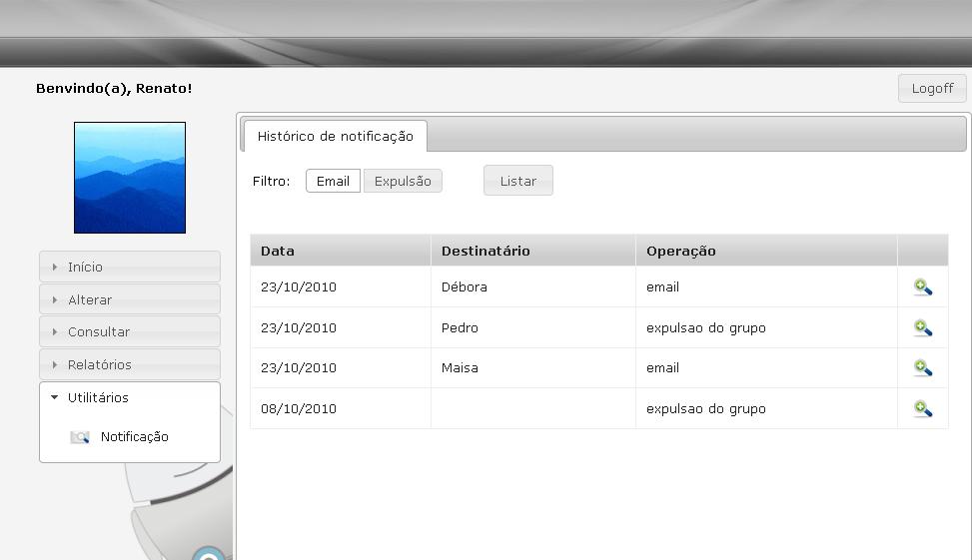Expand the Início menu arrow
The height and width of the screenshot is (560, 972).
pyautogui.click(x=55, y=267)
